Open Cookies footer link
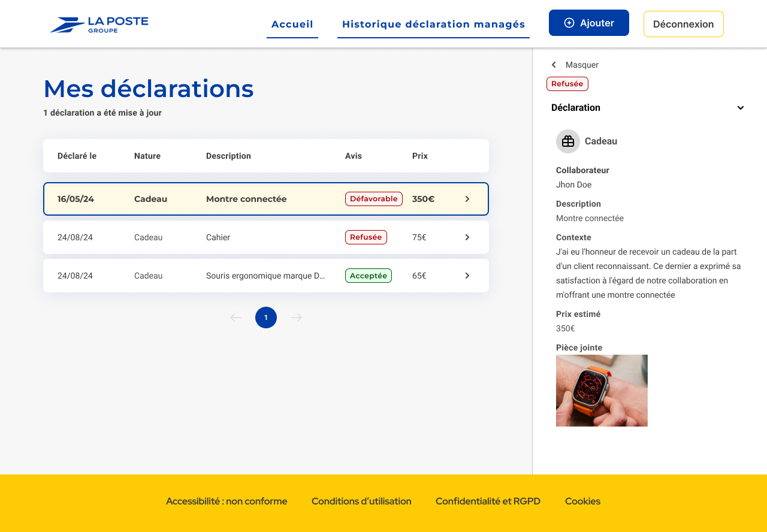 coord(582,501)
